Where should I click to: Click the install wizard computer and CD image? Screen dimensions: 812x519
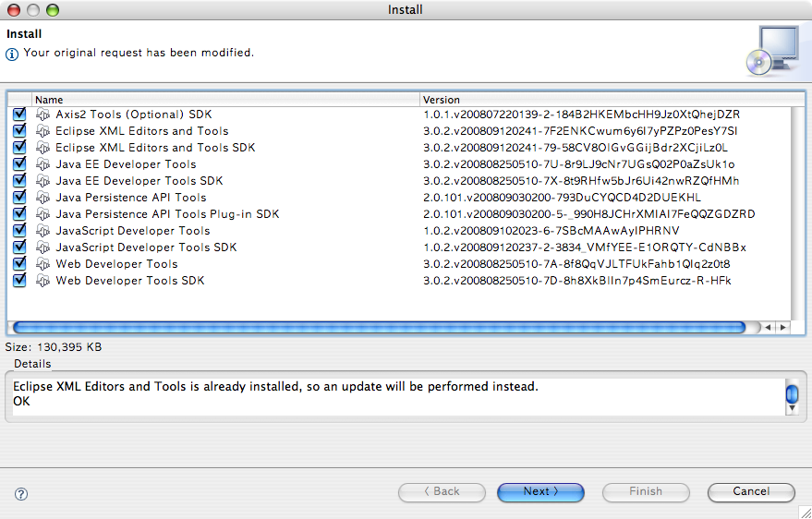click(x=773, y=51)
